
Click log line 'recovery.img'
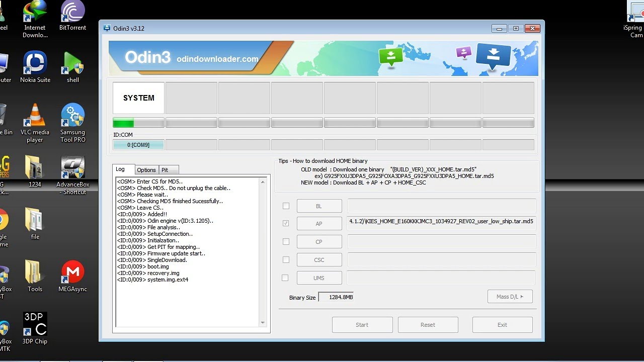[148, 273]
